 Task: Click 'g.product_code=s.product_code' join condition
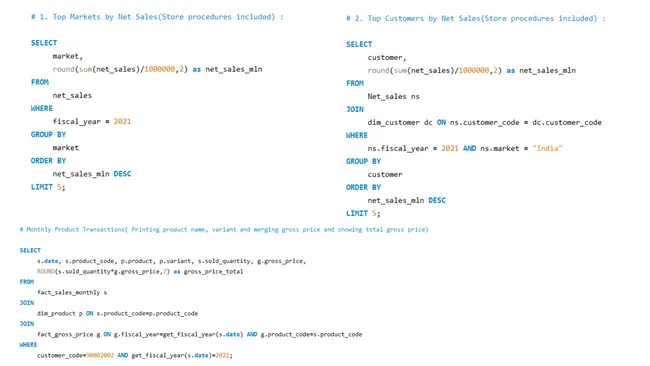tap(311, 334)
